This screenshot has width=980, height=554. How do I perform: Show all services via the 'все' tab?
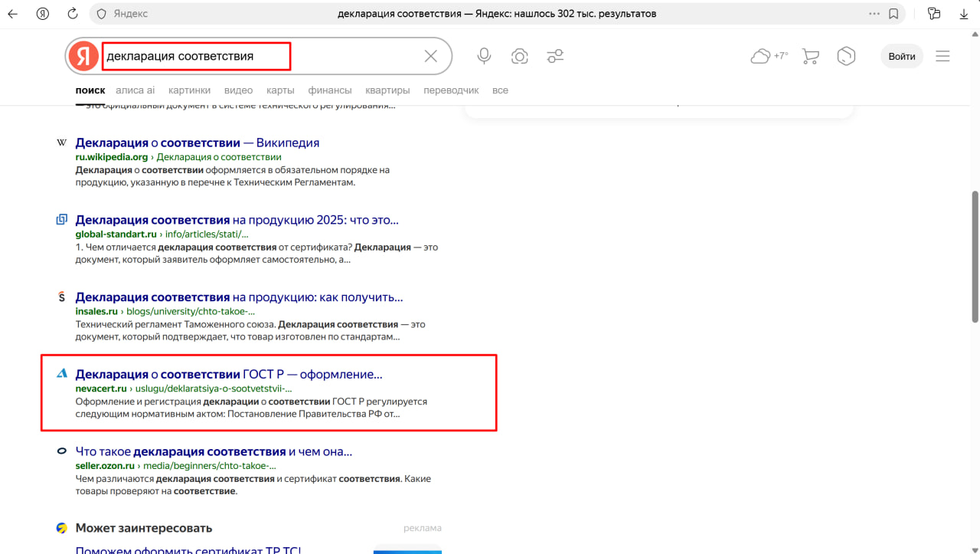tap(500, 90)
